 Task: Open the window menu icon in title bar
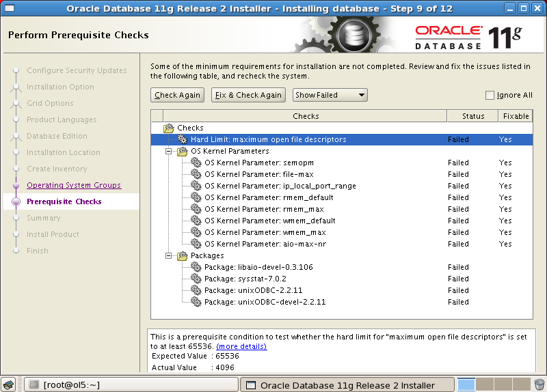coord(10,8)
